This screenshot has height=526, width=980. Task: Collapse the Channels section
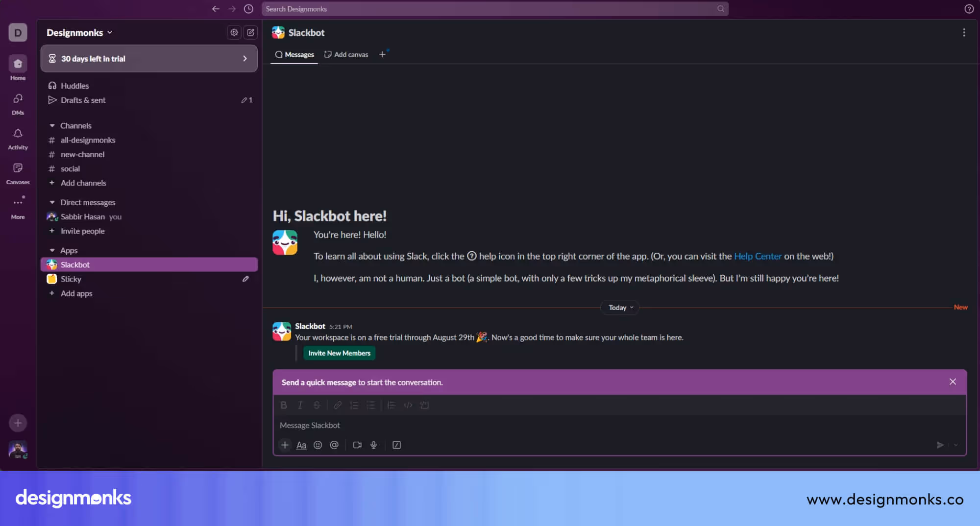point(52,126)
